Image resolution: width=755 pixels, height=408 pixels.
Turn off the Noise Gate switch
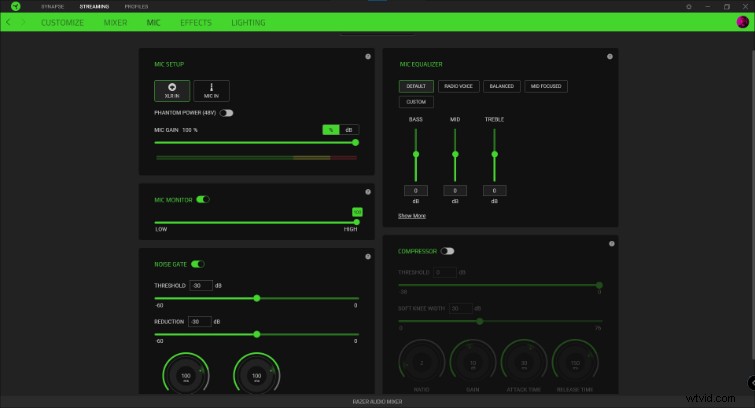(198, 264)
